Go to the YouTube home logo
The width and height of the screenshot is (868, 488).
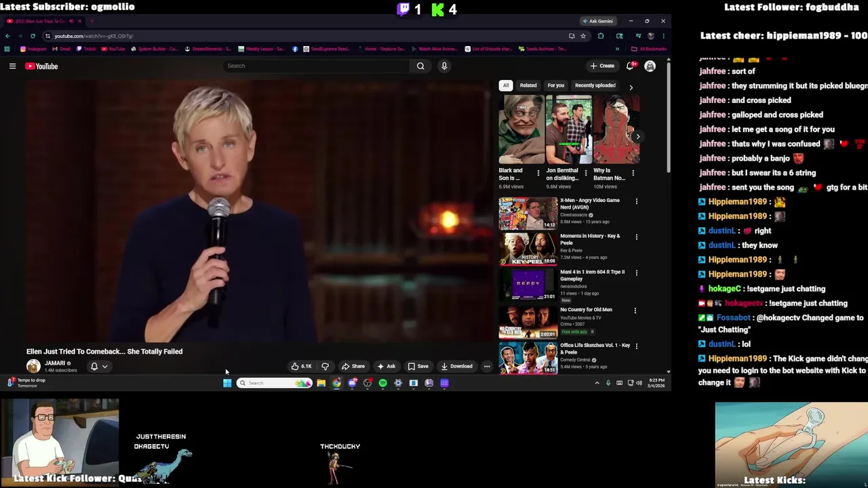tap(42, 66)
